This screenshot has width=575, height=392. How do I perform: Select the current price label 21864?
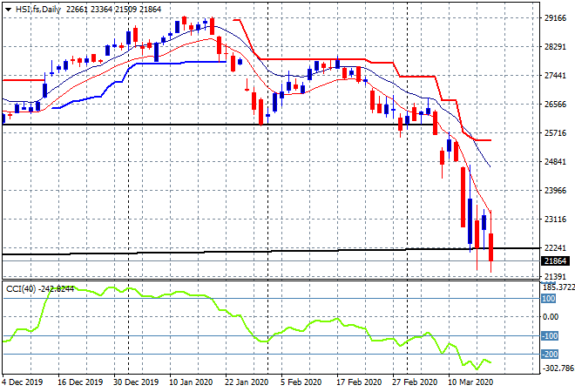pos(555,261)
